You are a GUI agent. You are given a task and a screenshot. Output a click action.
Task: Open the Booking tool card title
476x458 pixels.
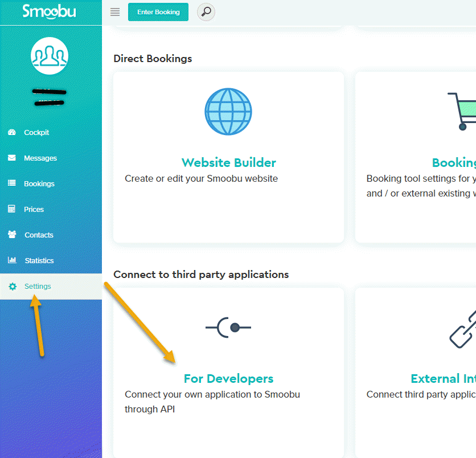click(x=454, y=162)
